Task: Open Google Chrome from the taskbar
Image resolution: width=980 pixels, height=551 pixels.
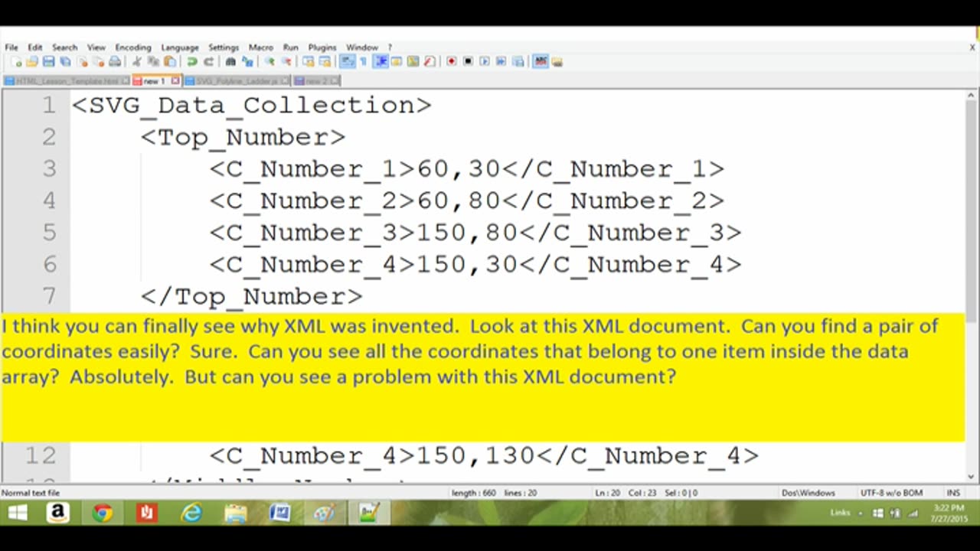Action: (x=102, y=512)
